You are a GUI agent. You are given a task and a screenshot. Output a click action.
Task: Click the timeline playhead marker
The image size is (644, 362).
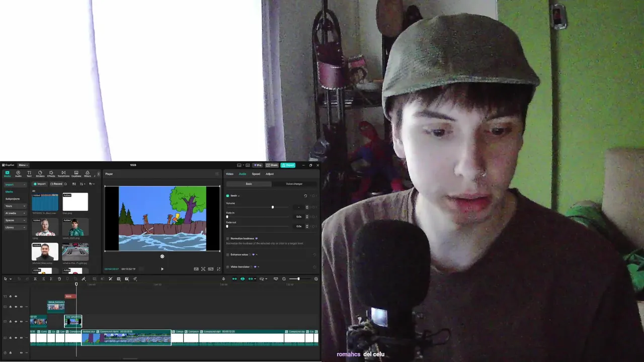(x=76, y=284)
